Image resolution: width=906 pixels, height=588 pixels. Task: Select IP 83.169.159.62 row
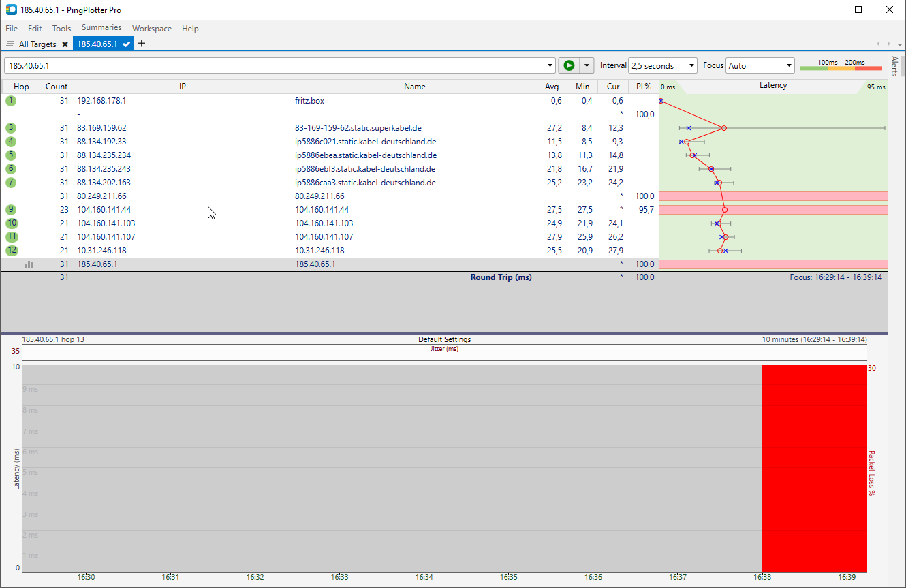tap(101, 128)
